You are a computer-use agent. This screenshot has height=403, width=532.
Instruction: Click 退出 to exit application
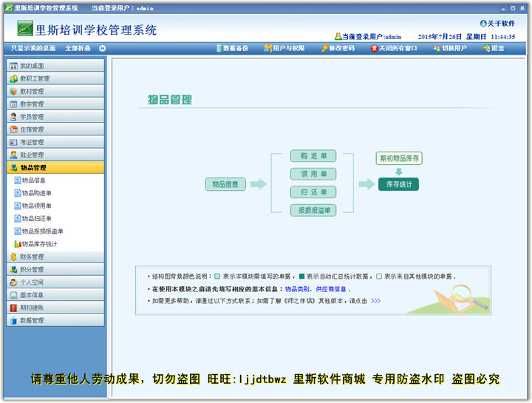click(494, 48)
